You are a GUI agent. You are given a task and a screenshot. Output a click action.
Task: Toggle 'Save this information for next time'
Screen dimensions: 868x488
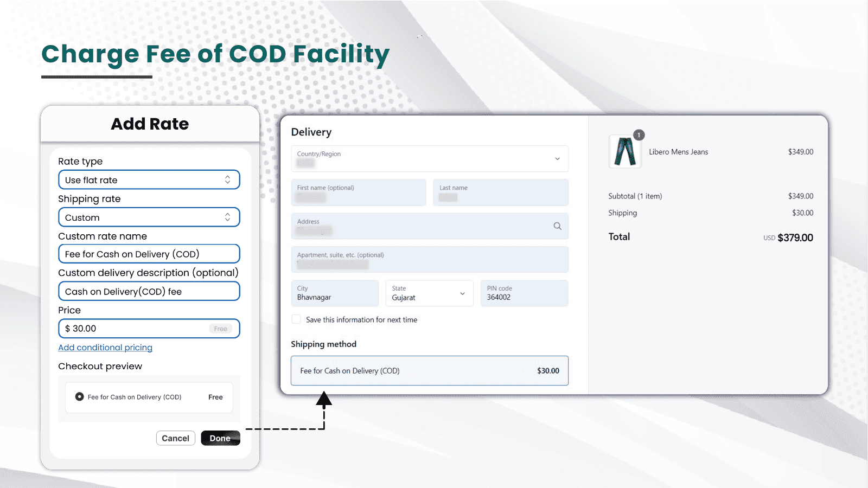click(296, 319)
